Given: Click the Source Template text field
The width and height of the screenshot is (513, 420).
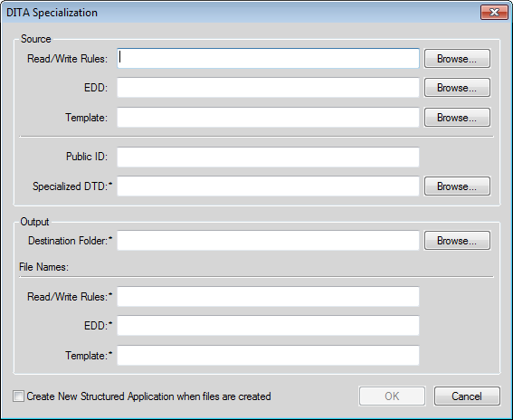Looking at the screenshot, I should click(268, 117).
